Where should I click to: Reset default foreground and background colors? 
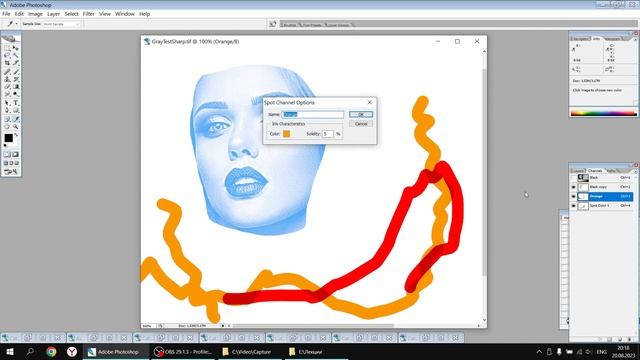5,145
